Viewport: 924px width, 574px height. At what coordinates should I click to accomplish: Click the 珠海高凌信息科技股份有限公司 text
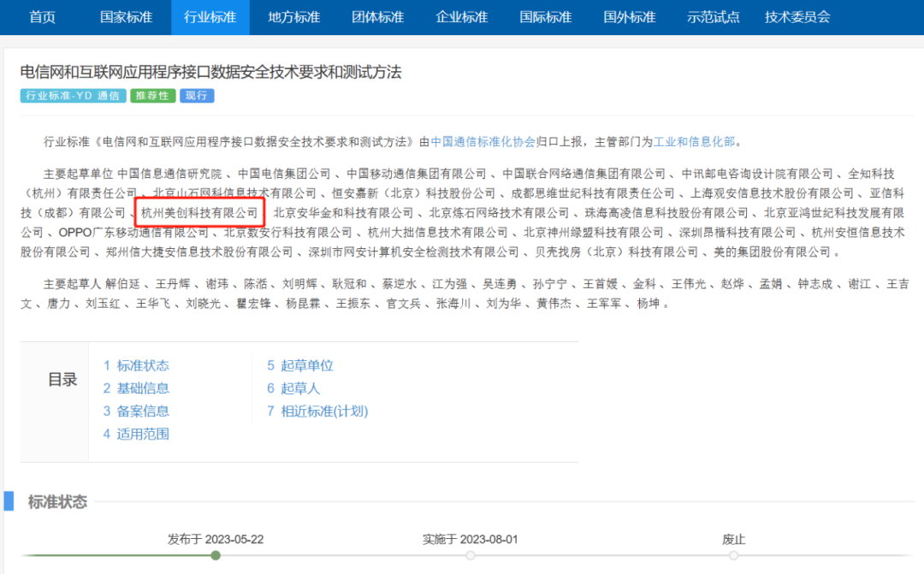[666, 213]
